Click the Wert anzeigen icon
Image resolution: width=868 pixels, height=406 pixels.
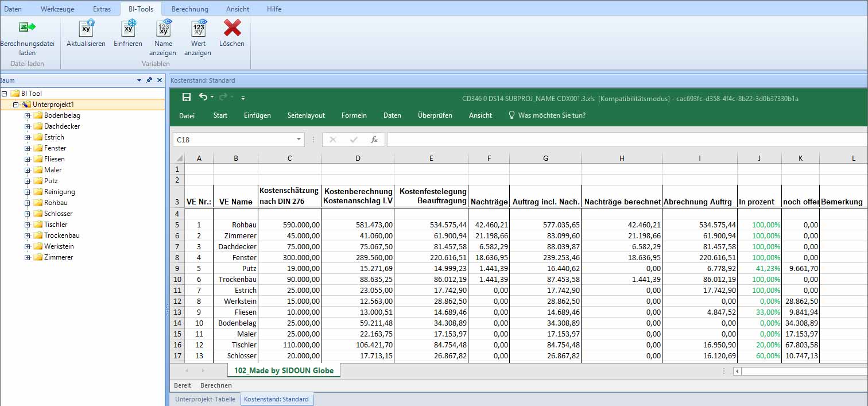(199, 28)
